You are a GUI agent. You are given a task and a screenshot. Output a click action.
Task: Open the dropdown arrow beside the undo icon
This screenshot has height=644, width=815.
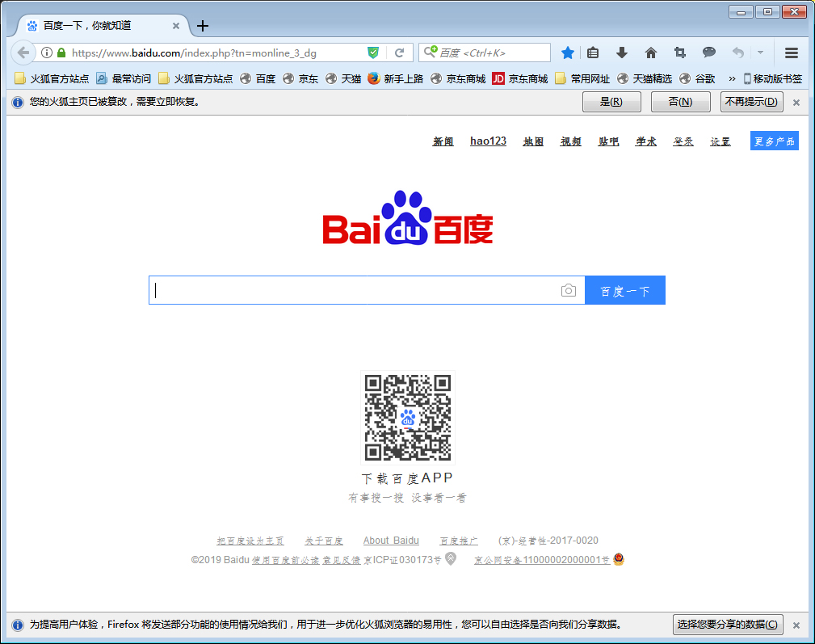point(760,53)
